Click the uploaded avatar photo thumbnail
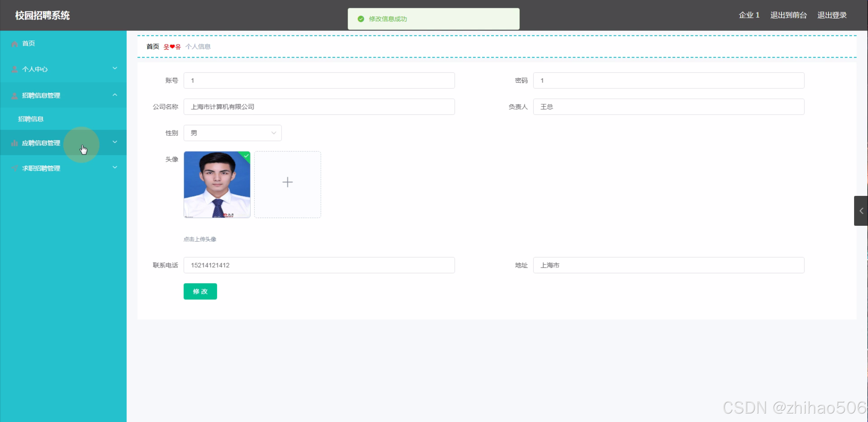Image resolution: width=868 pixels, height=422 pixels. click(x=217, y=185)
